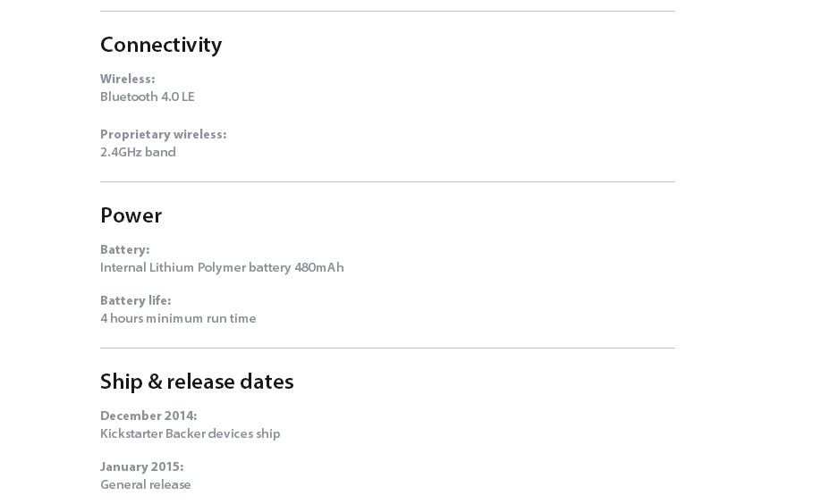Click the word Kickstarter in ship dates

(131, 433)
